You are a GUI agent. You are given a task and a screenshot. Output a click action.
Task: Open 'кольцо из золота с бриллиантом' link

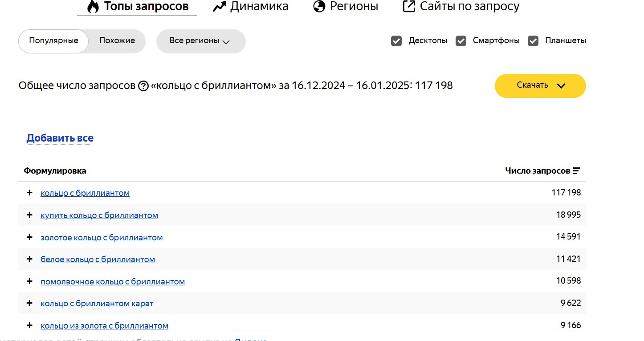[104, 326]
